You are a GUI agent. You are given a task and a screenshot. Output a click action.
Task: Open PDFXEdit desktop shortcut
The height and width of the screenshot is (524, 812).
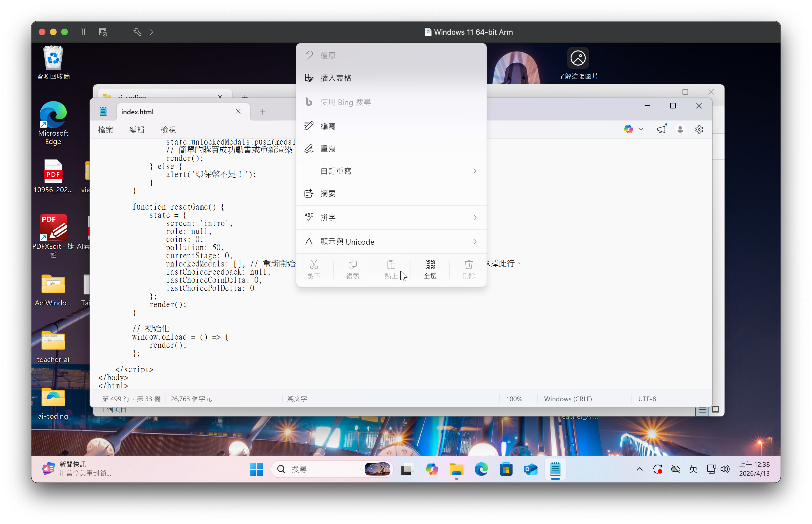pos(53,236)
